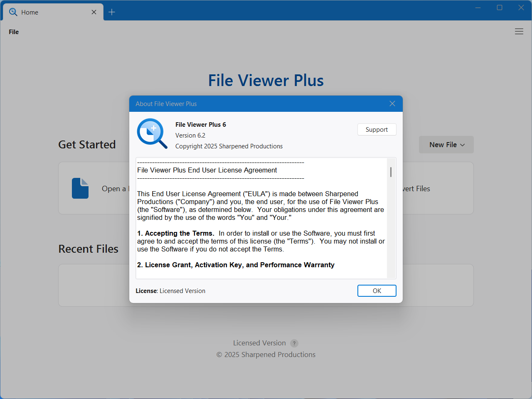532x399 pixels.
Task: Click the Support button
Action: tap(377, 130)
